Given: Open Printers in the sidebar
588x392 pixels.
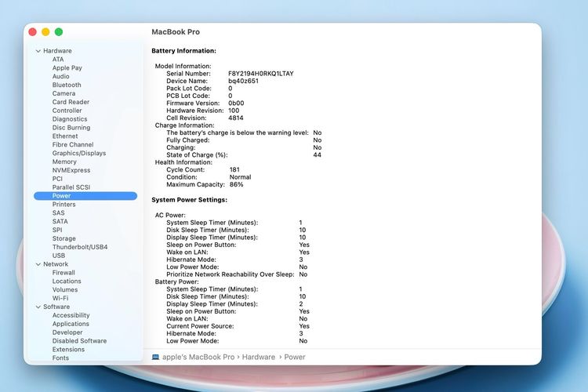Looking at the screenshot, I should click(x=64, y=205).
